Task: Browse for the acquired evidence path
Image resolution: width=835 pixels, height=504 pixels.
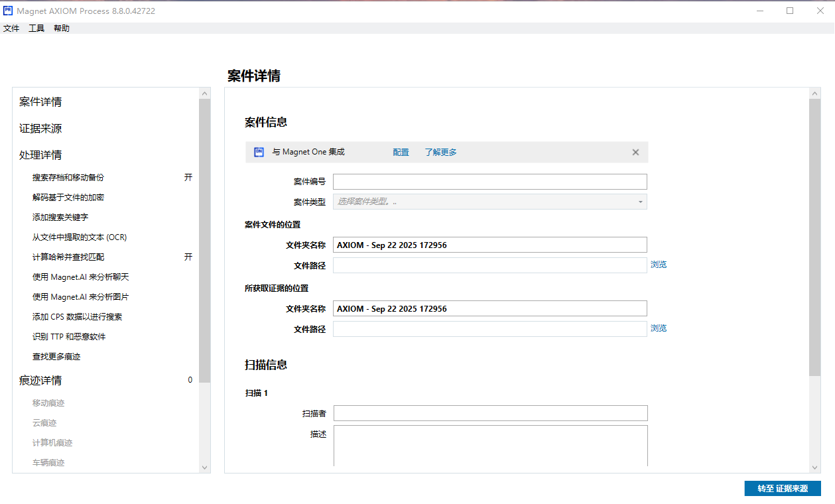Action: tap(658, 328)
